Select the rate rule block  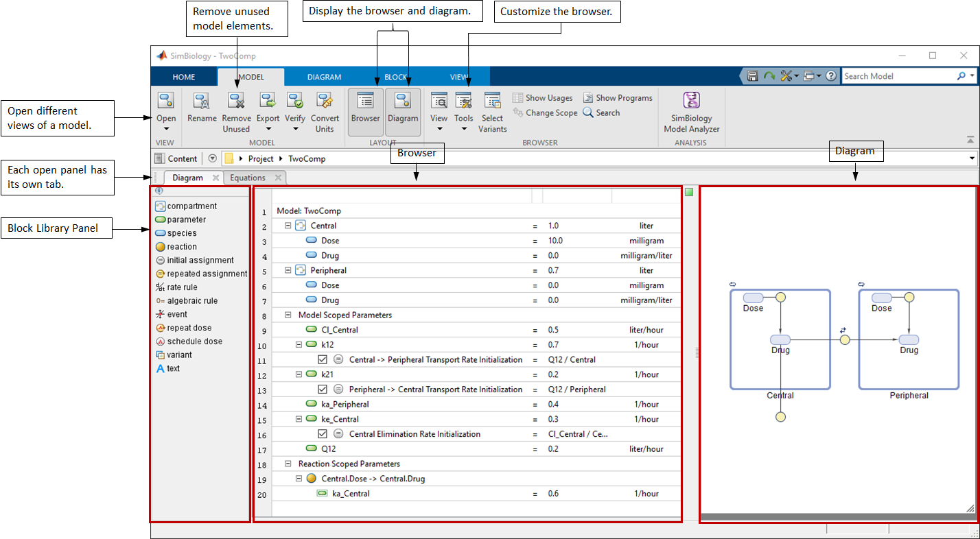coord(176,287)
